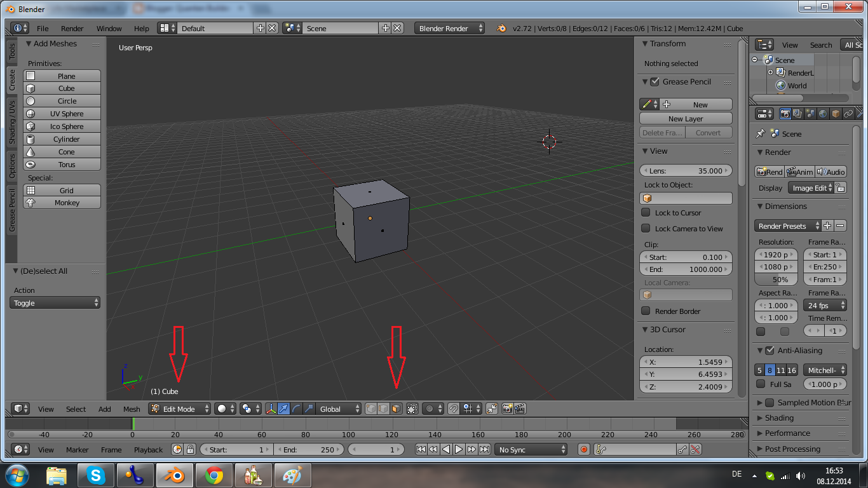The image size is (868, 488).
Task: Switch to Object properties cube icon
Action: pyautogui.click(x=836, y=114)
